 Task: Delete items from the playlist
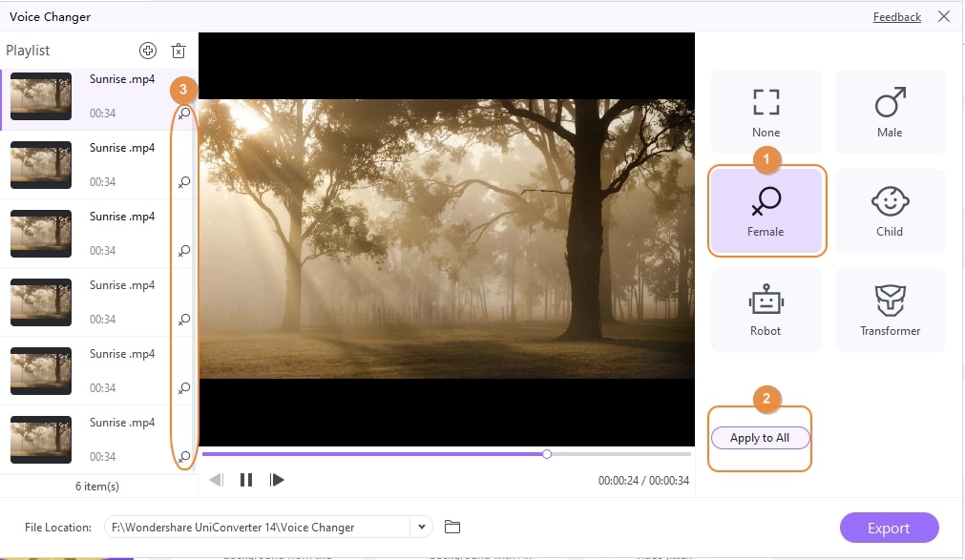(178, 51)
